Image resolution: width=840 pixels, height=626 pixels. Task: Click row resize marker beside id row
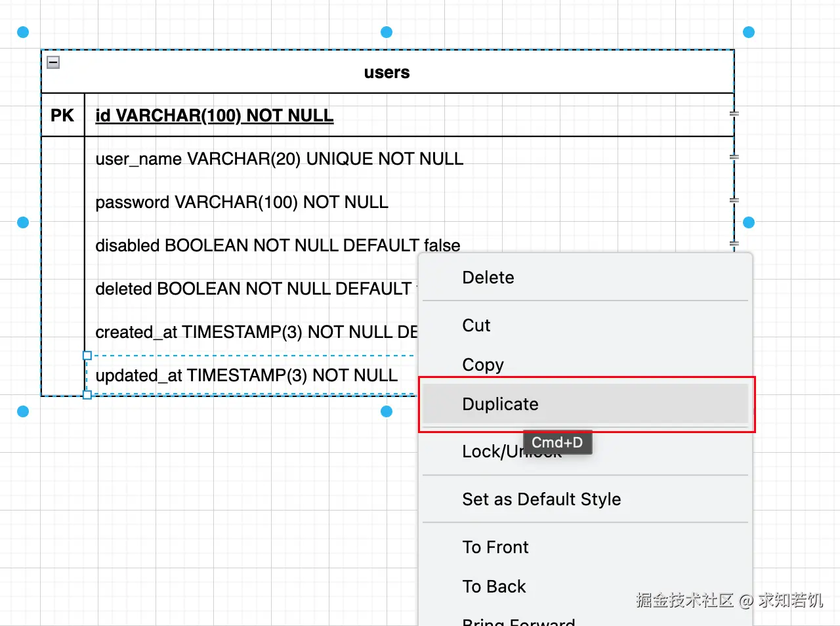(734, 114)
